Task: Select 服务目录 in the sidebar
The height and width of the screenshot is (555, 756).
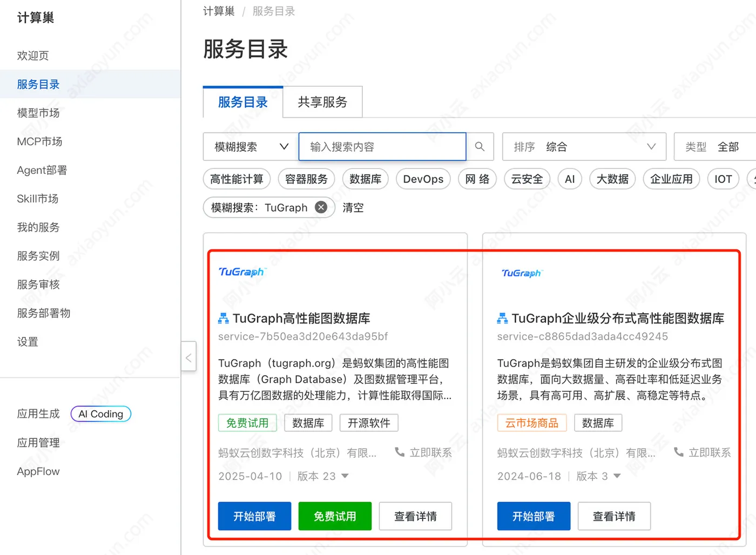Action: pos(38,84)
